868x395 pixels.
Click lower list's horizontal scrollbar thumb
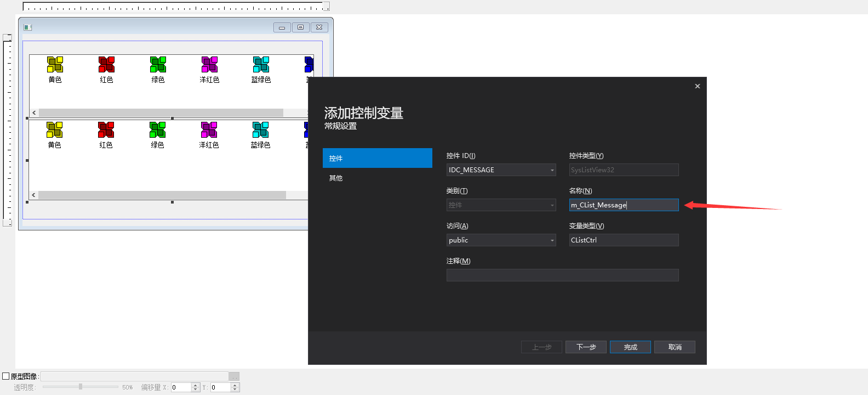(x=162, y=195)
